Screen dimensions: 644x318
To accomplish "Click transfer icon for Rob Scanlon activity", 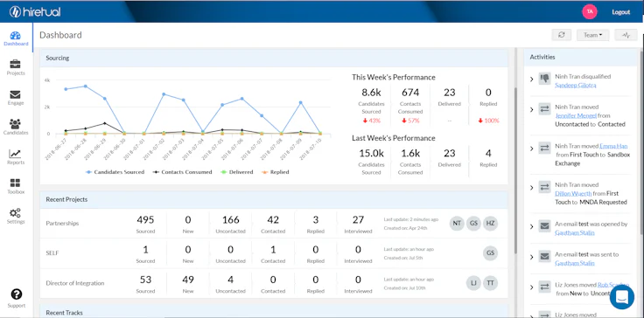I will (x=544, y=287).
